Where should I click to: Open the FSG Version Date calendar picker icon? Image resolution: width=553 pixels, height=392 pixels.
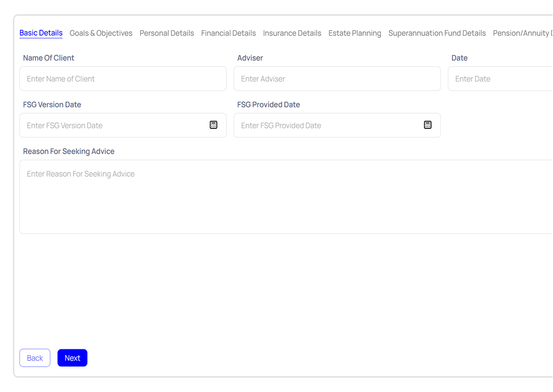(x=214, y=125)
